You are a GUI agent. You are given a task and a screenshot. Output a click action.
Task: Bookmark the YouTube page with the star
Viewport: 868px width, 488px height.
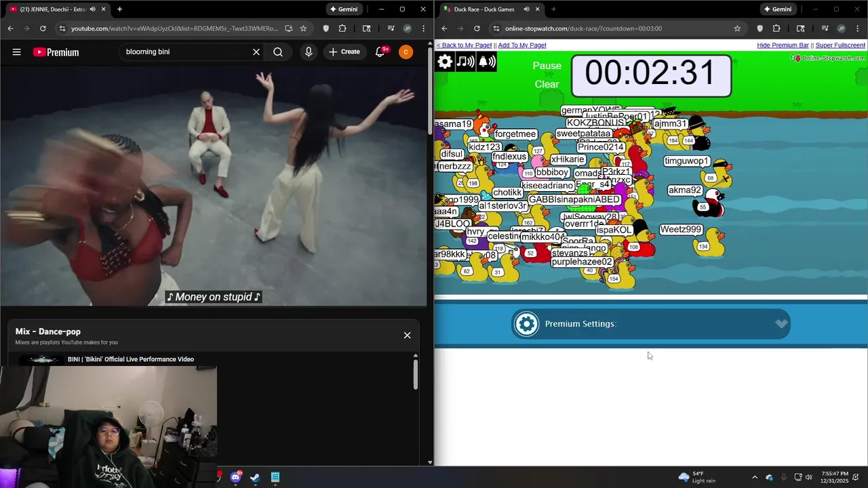click(303, 28)
